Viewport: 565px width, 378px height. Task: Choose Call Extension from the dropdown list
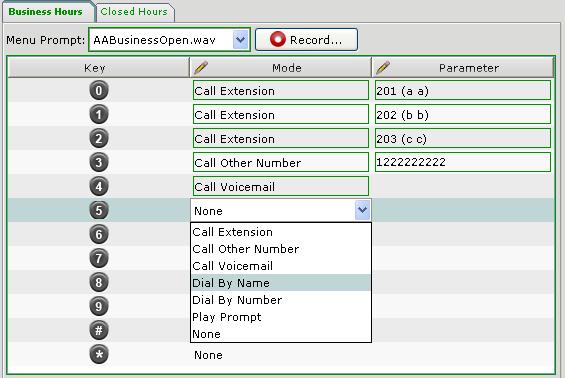[x=281, y=232]
